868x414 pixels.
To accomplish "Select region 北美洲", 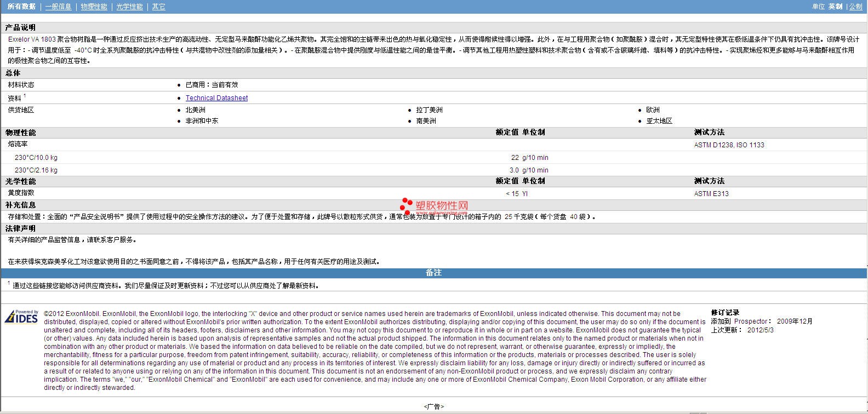I will click(x=195, y=110).
